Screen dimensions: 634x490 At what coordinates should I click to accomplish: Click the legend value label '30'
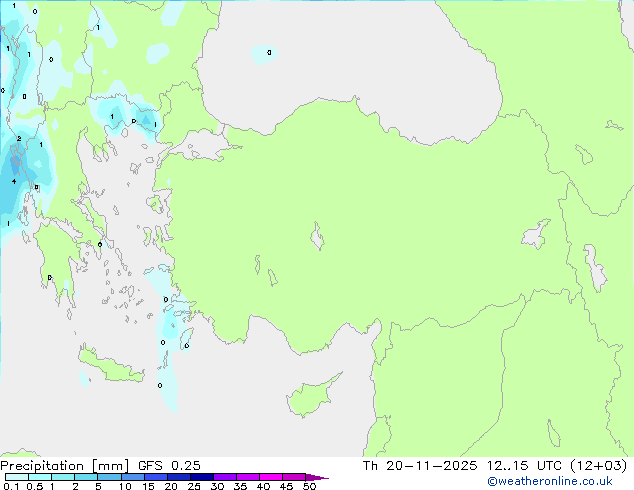(x=217, y=486)
